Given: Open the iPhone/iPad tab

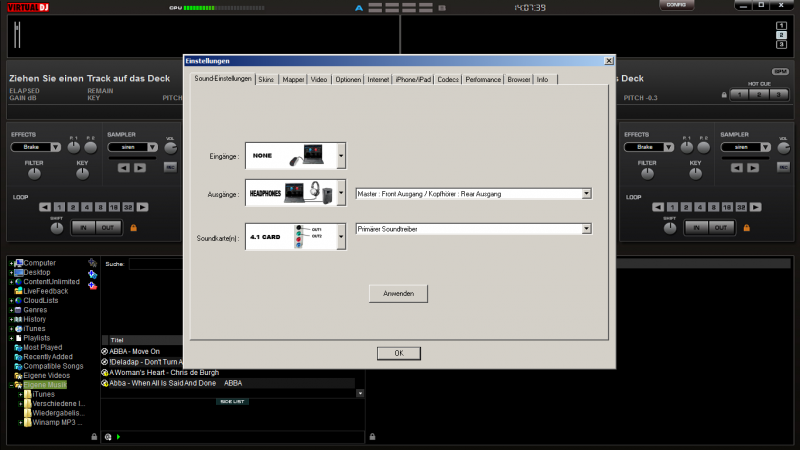Looking at the screenshot, I should coord(413,80).
